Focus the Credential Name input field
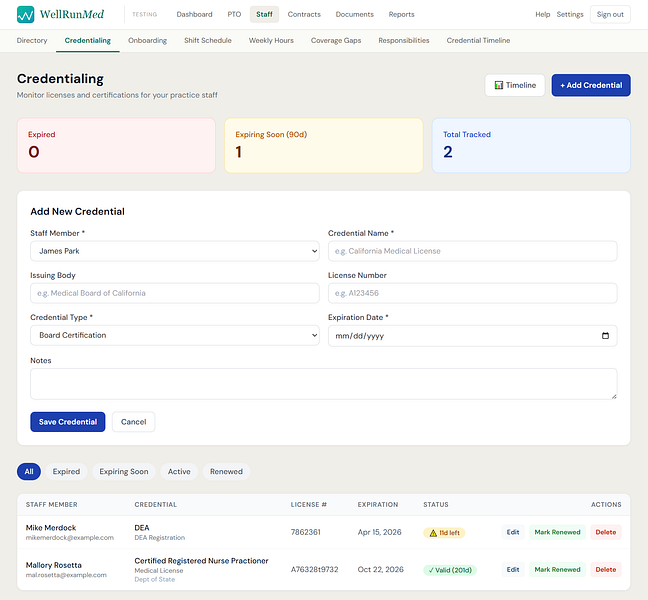 [472, 251]
